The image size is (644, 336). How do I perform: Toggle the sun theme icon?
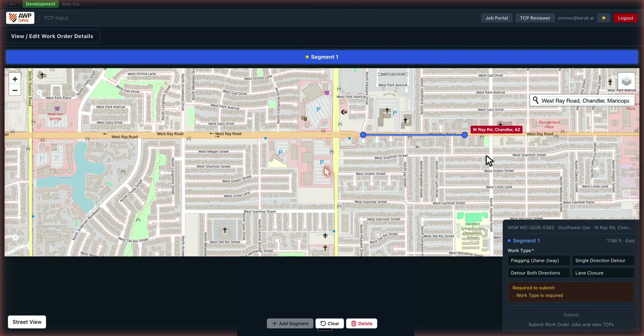pyautogui.click(x=603, y=18)
